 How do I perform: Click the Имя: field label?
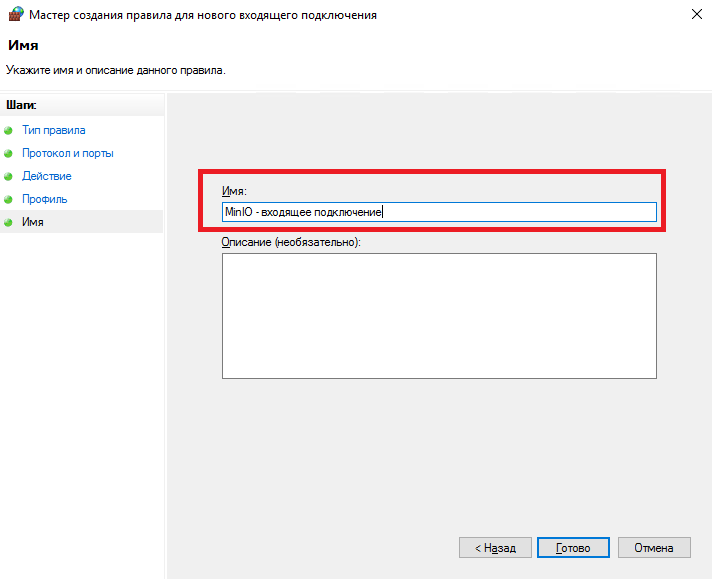click(x=234, y=190)
